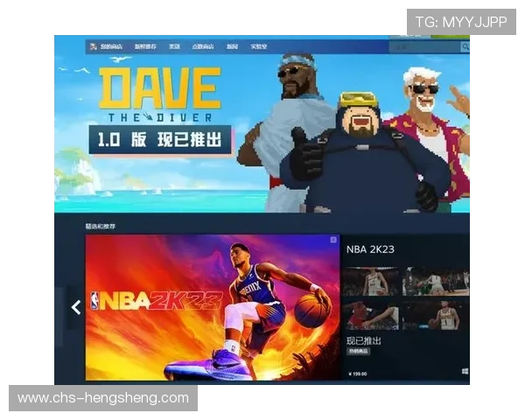Click the 精选和推荐 section heading
This screenshot has width=525, height=420.
pos(100,227)
